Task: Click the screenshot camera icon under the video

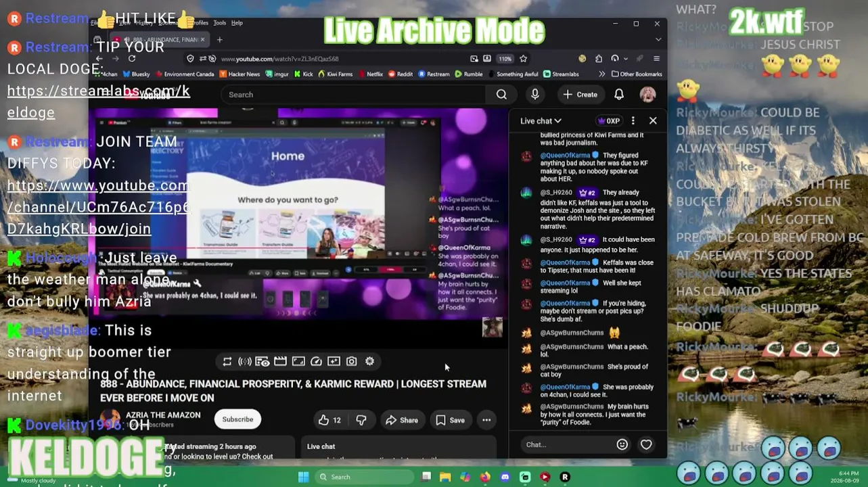Action: pos(352,361)
